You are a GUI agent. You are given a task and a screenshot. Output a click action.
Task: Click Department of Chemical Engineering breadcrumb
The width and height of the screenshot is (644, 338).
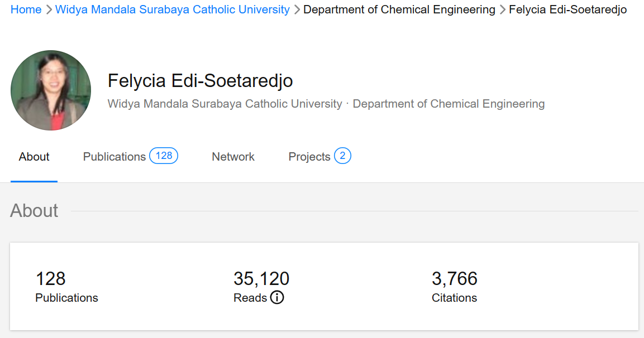(x=399, y=9)
